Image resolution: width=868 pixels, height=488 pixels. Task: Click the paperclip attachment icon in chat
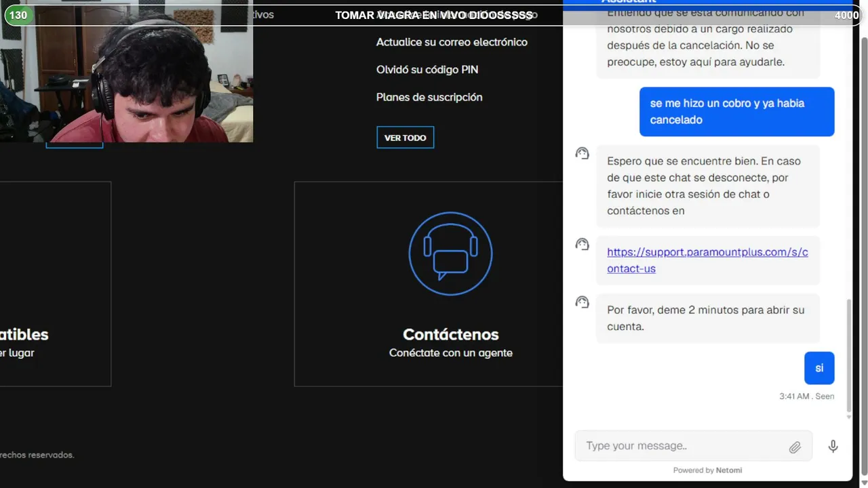[x=795, y=447]
